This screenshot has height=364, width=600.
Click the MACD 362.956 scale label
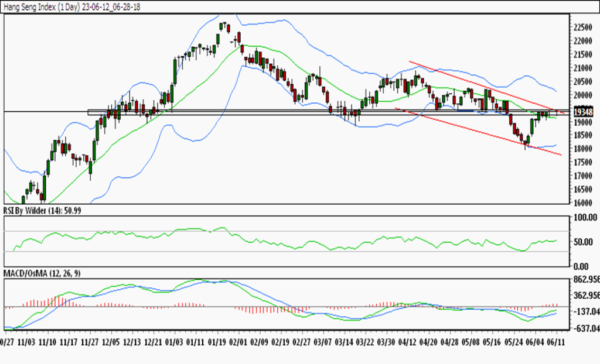[x=587, y=296]
